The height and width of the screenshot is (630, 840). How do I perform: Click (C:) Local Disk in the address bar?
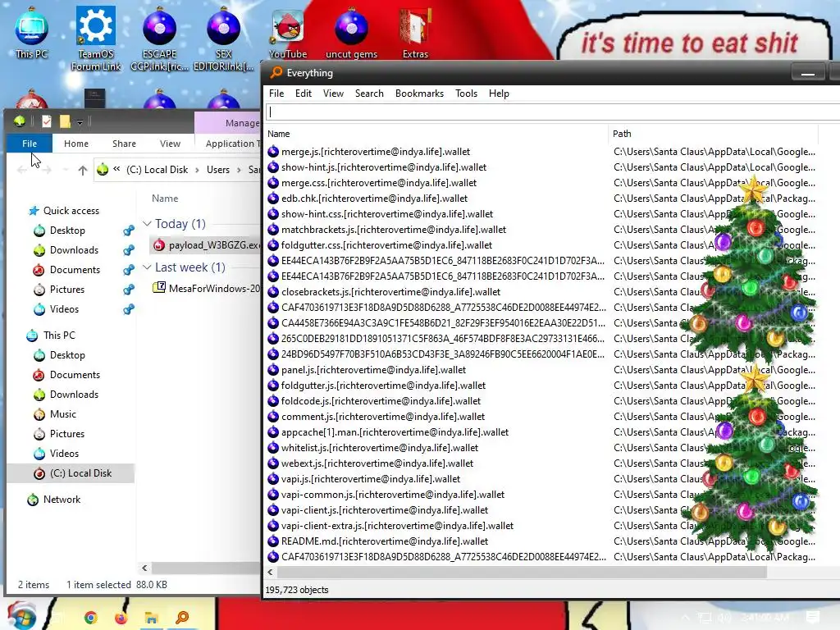pos(157,170)
